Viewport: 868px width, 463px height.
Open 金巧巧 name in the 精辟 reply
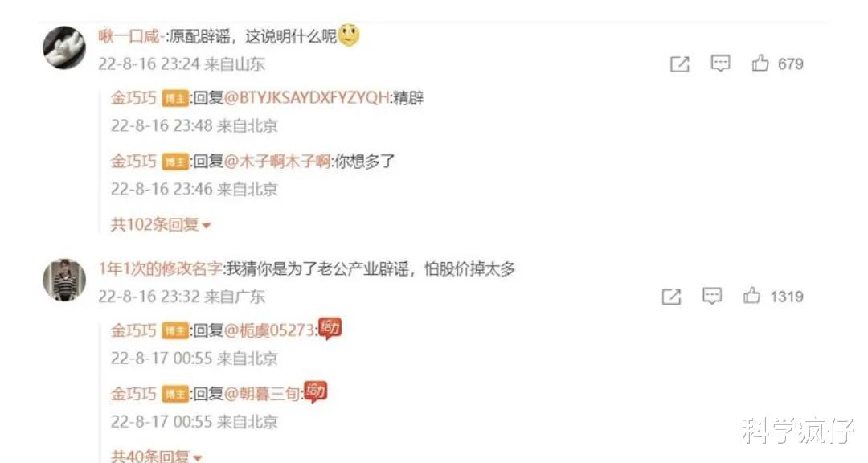(x=133, y=98)
